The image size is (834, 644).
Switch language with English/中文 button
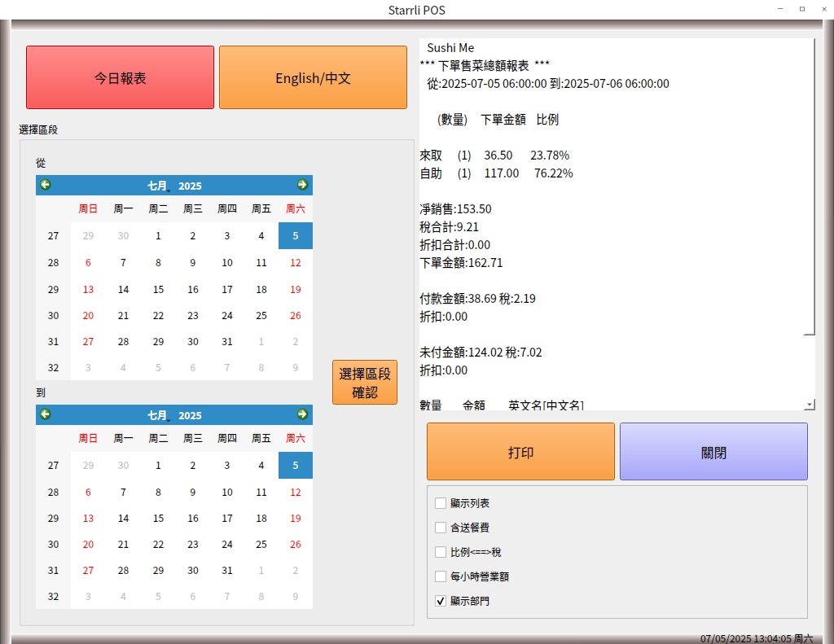click(x=313, y=77)
